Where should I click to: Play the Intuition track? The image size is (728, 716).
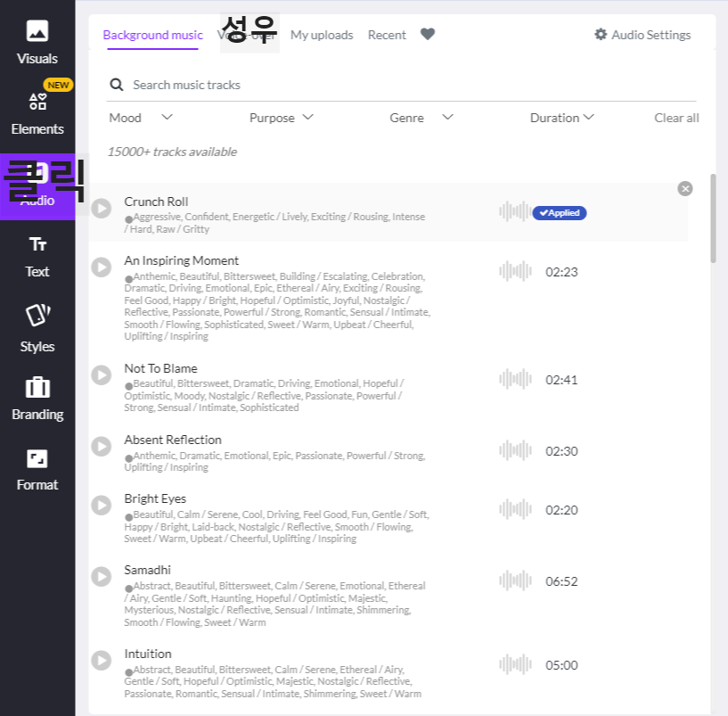(x=102, y=660)
